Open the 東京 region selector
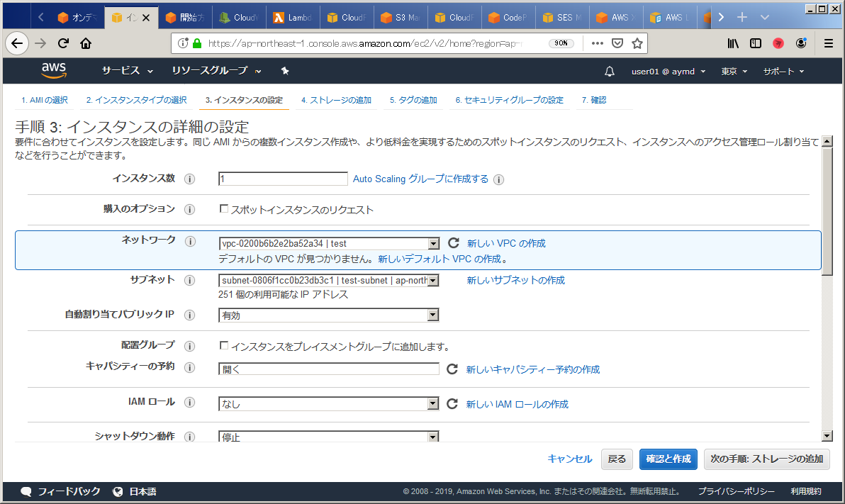Image resolution: width=845 pixels, height=504 pixels. pyautogui.click(x=734, y=71)
